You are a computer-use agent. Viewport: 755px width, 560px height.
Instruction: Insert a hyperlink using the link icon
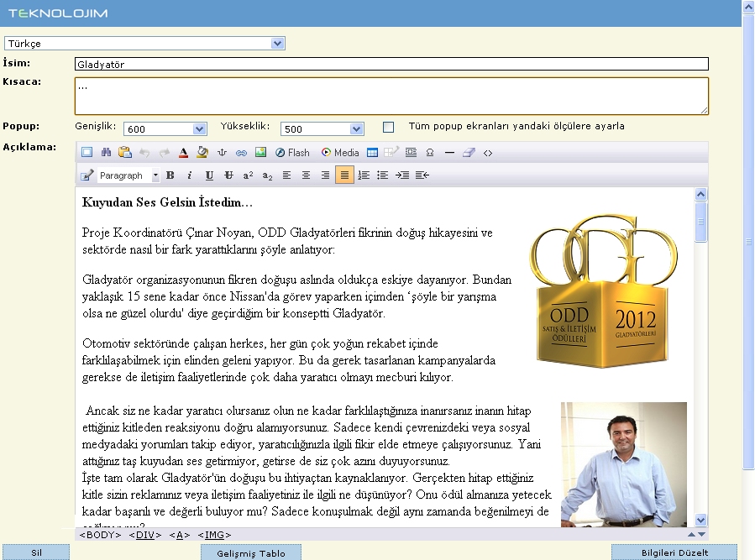click(x=241, y=153)
